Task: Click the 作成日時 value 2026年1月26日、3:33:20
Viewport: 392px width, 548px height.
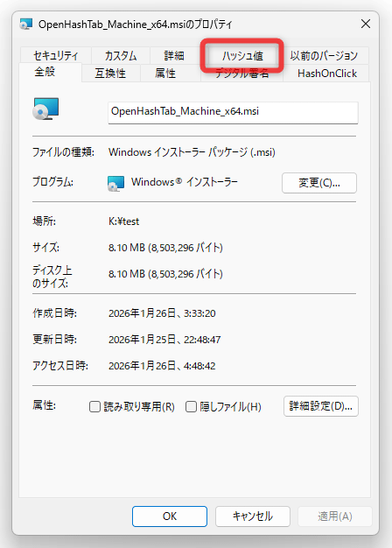Action: point(162,313)
